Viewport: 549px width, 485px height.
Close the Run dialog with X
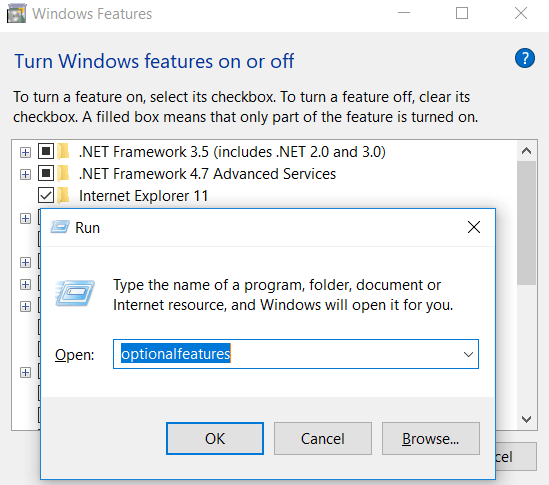point(474,227)
